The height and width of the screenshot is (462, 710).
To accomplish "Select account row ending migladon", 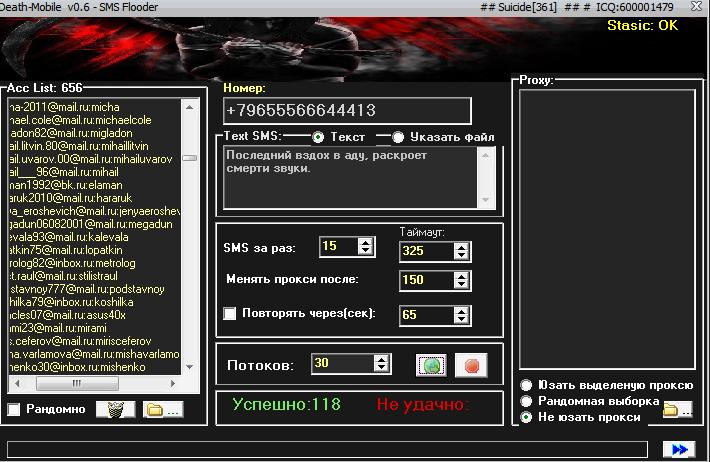I will coord(95,134).
